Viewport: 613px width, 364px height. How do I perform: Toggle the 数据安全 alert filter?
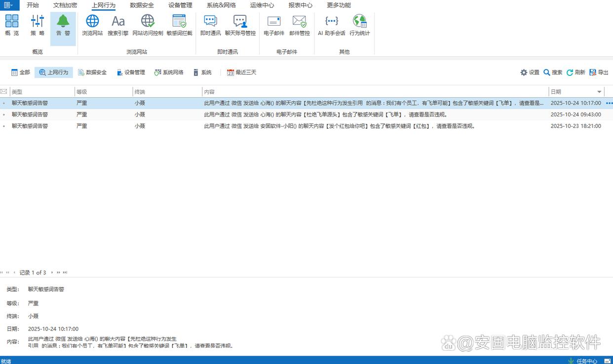(x=92, y=73)
